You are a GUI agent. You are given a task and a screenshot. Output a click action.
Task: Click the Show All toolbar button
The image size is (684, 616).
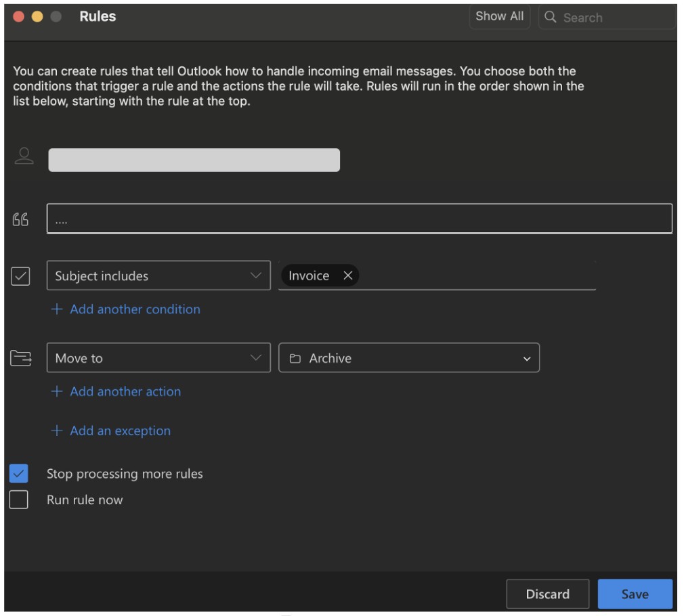click(499, 17)
